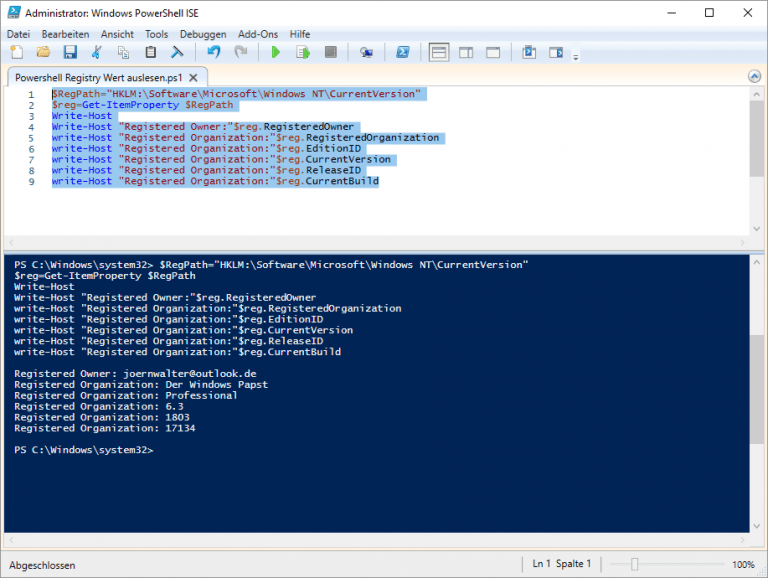
Task: Click the New script icon
Action: pos(17,52)
